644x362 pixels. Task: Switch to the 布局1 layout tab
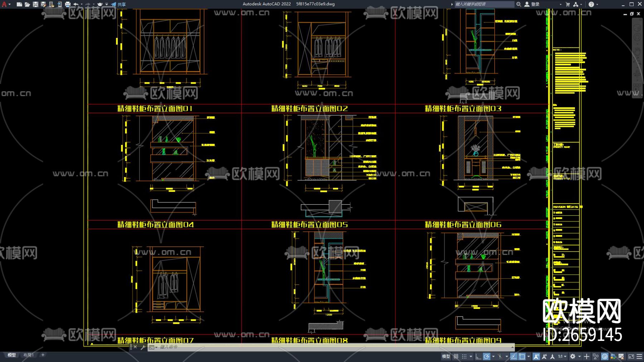tap(28, 355)
